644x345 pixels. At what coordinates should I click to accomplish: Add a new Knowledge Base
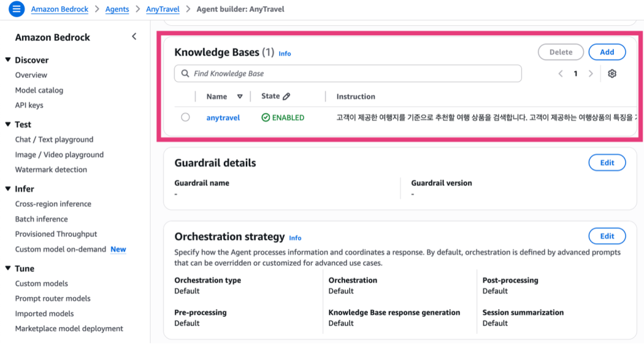[x=607, y=52]
